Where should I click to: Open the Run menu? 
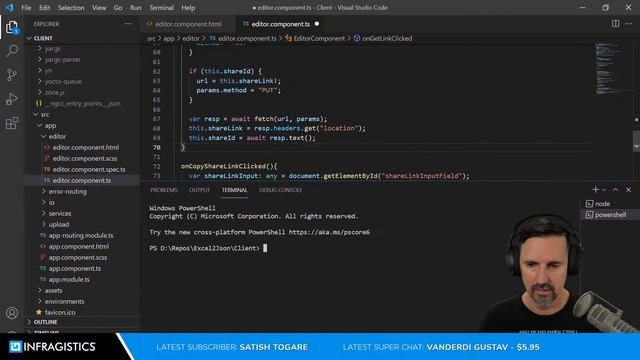click(x=136, y=8)
